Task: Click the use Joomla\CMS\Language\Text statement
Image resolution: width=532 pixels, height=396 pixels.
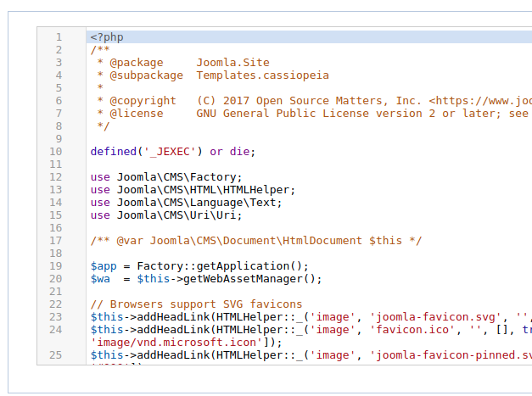Action: (x=187, y=203)
